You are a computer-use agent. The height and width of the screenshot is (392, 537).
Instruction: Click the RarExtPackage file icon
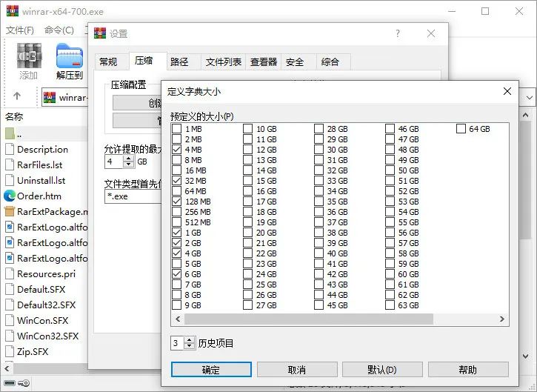click(10, 211)
